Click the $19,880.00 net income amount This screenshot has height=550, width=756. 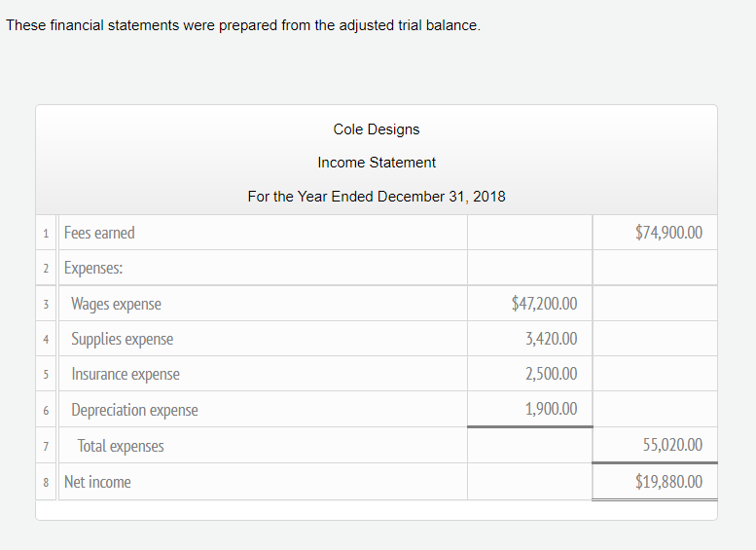click(x=667, y=482)
